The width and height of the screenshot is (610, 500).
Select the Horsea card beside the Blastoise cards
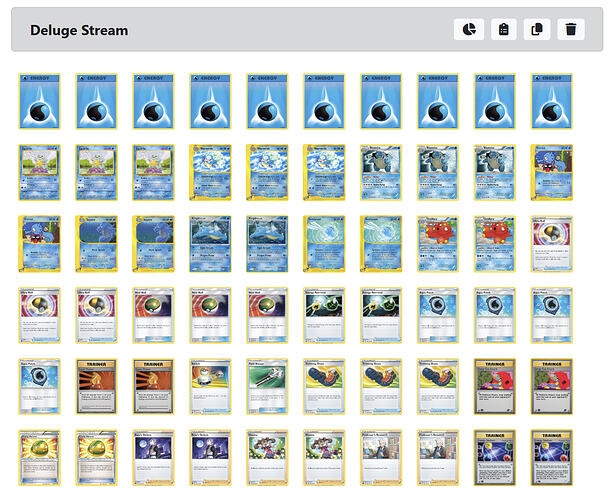(552, 172)
